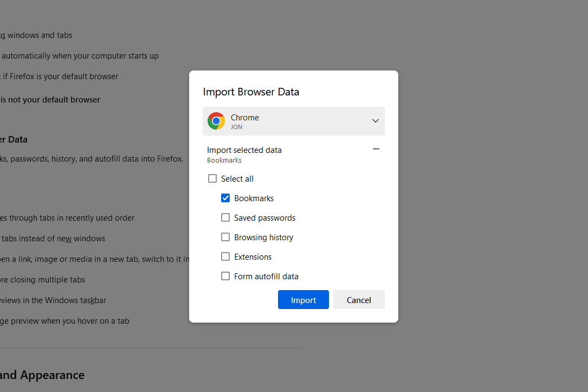Enable the Saved passwords checkbox

tap(225, 218)
